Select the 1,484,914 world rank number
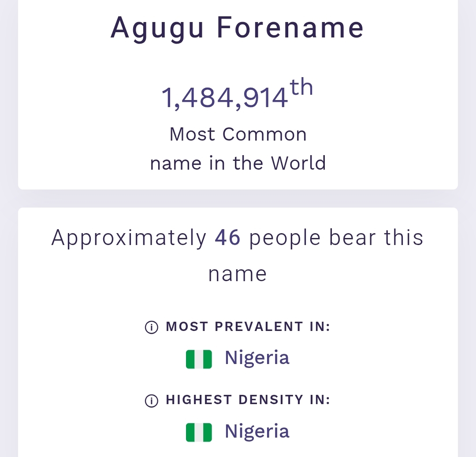Screen dimensions: 476x457 click(x=225, y=97)
